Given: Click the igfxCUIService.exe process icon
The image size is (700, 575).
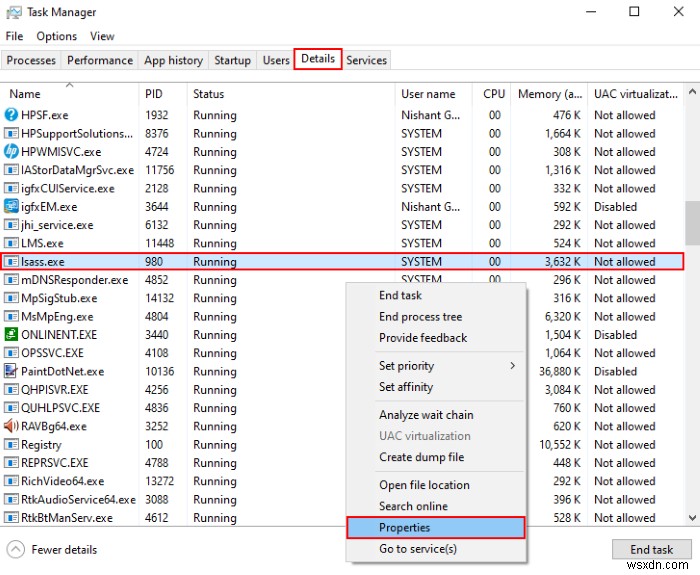Looking at the screenshot, I should tap(11, 188).
